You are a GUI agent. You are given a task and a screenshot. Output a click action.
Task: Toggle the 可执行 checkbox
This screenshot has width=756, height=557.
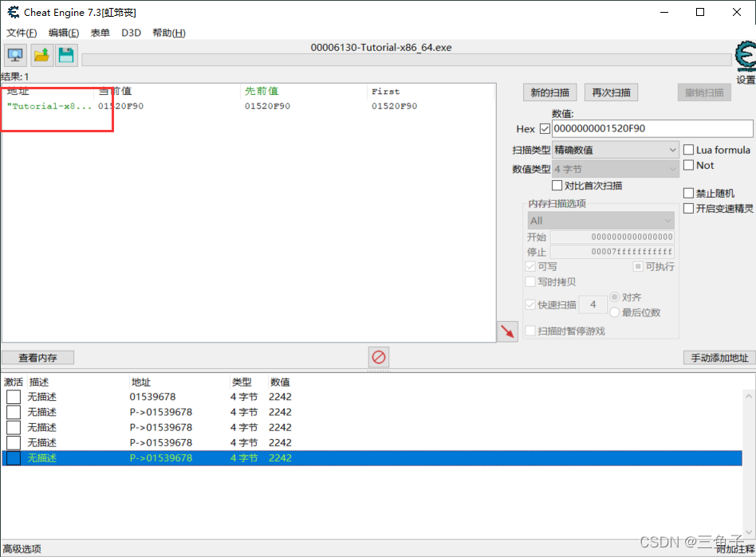tap(638, 266)
